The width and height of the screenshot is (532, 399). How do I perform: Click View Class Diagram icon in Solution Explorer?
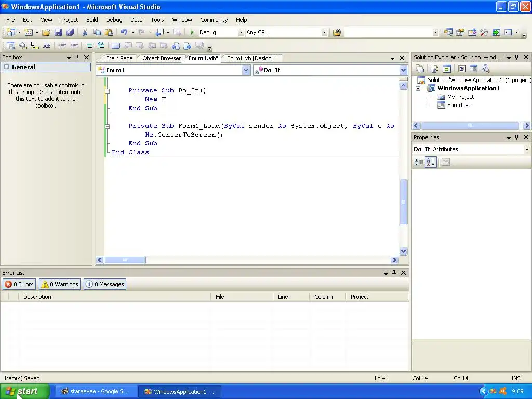click(486, 69)
